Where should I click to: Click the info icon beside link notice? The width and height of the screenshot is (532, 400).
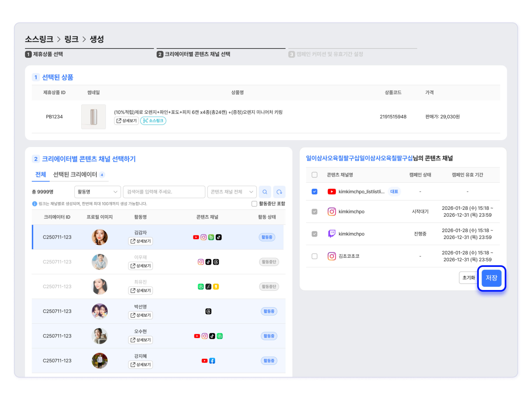click(x=35, y=204)
